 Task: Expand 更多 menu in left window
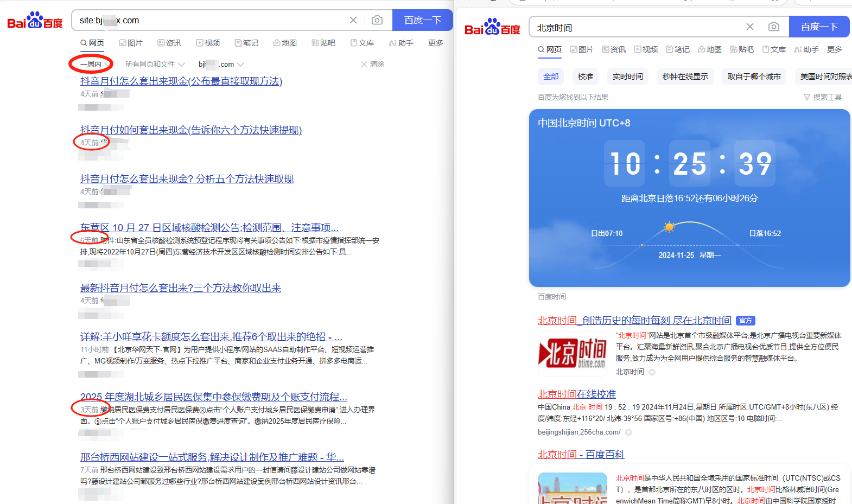[x=436, y=43]
